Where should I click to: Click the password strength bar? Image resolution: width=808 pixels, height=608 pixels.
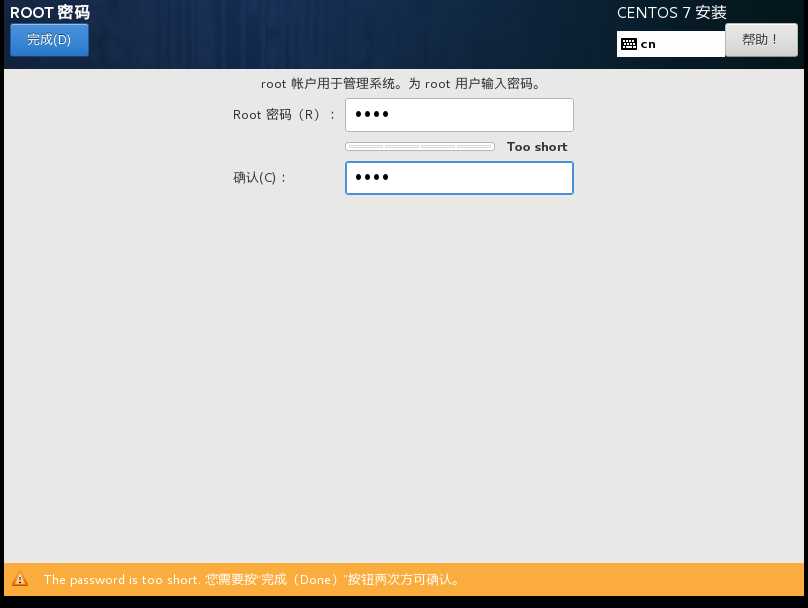pos(419,147)
